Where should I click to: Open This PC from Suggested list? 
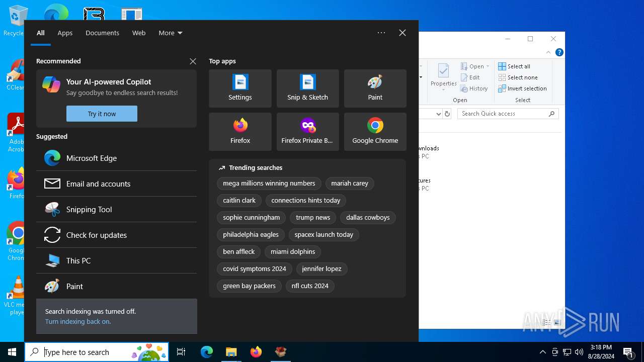click(x=116, y=260)
